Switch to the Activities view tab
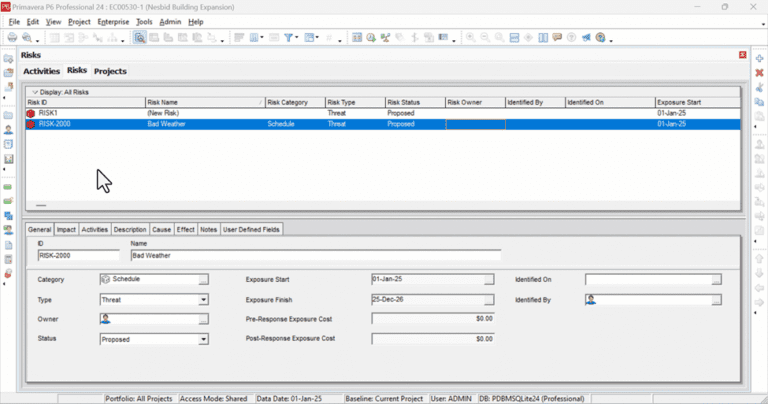 point(41,72)
